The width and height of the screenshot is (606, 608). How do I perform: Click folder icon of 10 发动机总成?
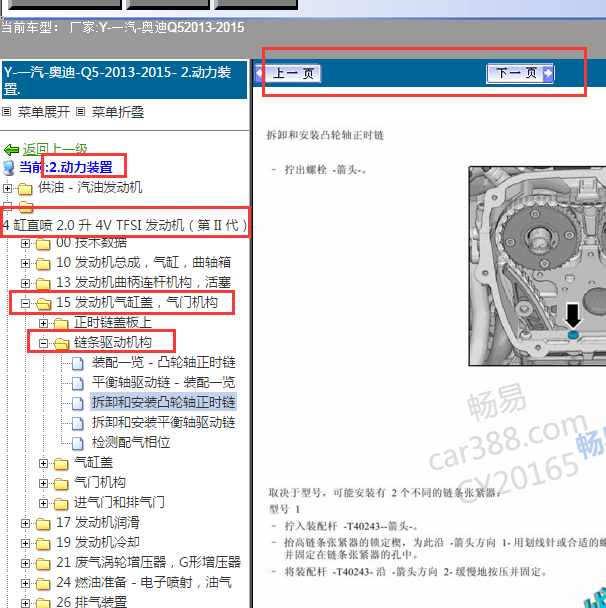43,264
